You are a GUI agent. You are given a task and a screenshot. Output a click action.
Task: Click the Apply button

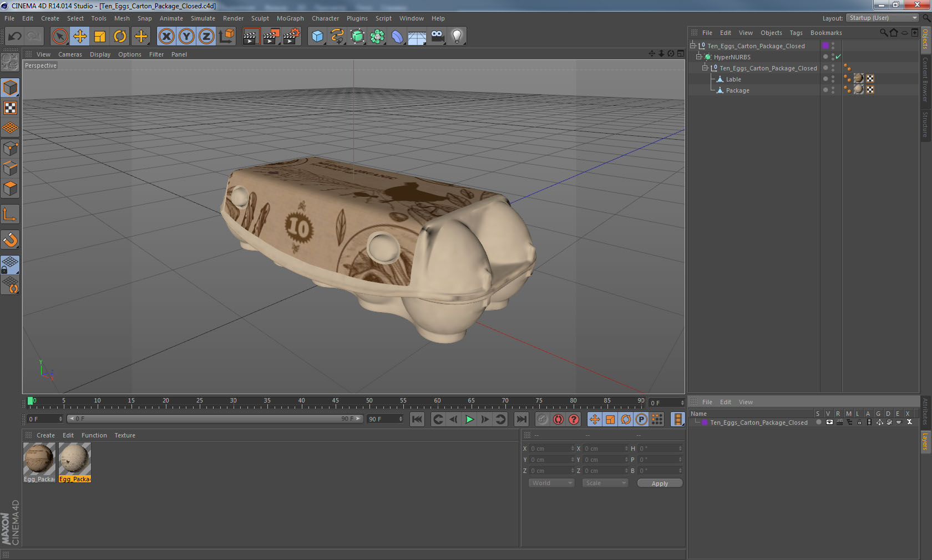pyautogui.click(x=660, y=483)
